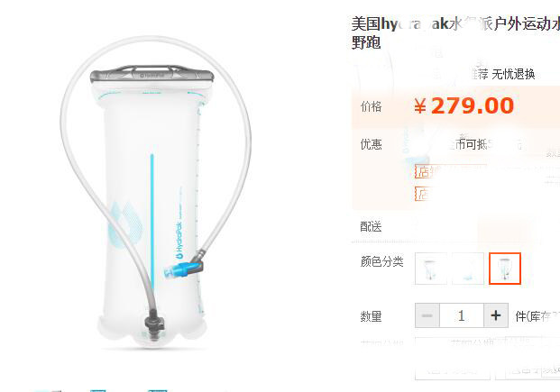Select the second color option thumbnail
The height and width of the screenshot is (392, 560).
pyautogui.click(x=468, y=269)
